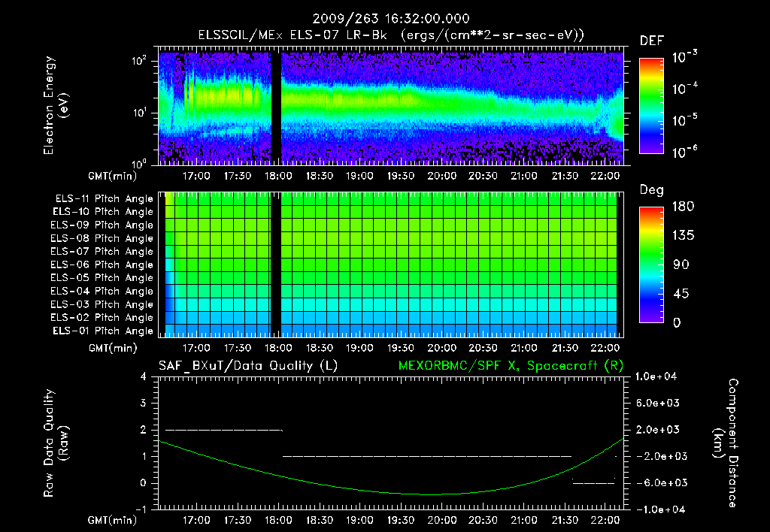This screenshot has width=770, height=532.
Task: Click the 45 value on Deg scale
Action: pyautogui.click(x=681, y=294)
